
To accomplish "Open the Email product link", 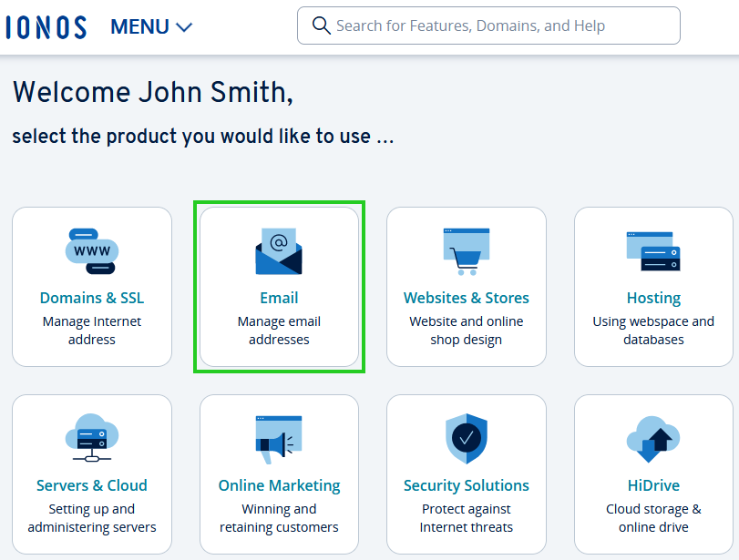I will pos(279,298).
